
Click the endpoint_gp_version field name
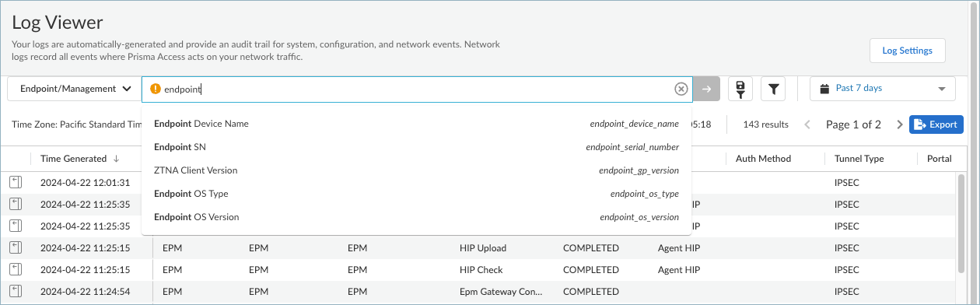[639, 170]
